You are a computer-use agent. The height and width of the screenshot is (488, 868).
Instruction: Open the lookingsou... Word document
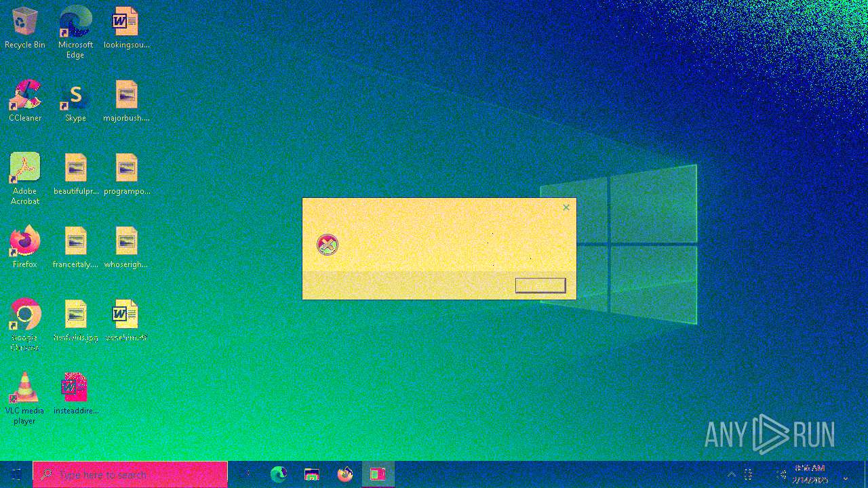[126, 28]
